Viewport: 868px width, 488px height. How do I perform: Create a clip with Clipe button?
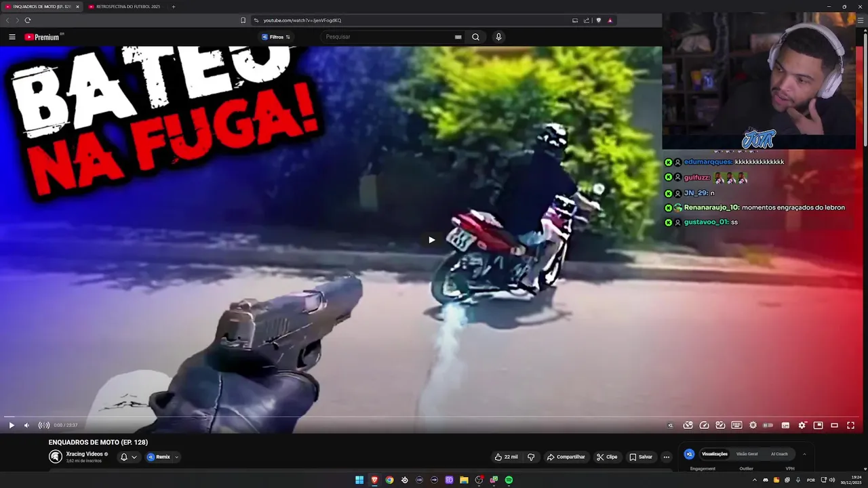point(607,457)
